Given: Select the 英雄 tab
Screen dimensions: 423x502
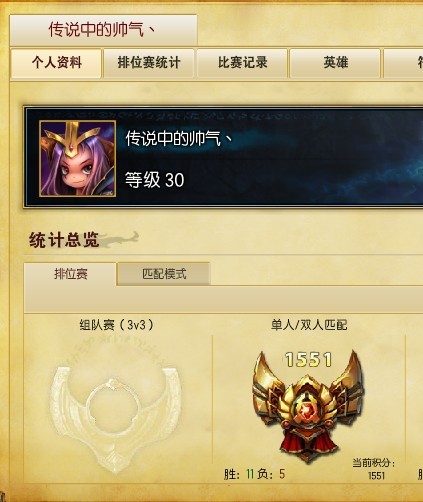Looking at the screenshot, I should click(335, 63).
